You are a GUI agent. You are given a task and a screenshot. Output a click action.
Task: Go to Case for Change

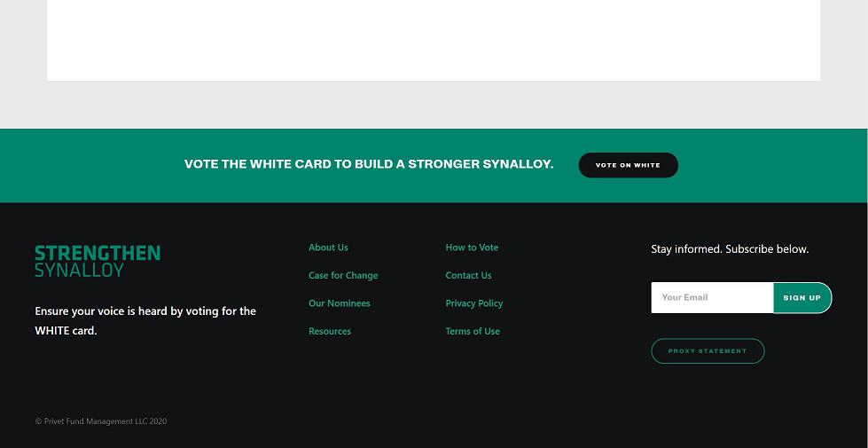[x=343, y=276]
